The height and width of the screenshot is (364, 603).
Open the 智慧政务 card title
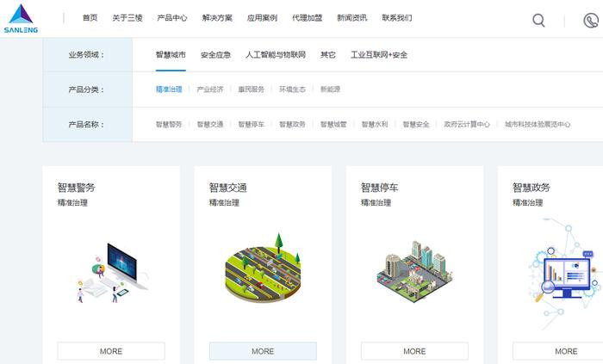[x=532, y=188]
